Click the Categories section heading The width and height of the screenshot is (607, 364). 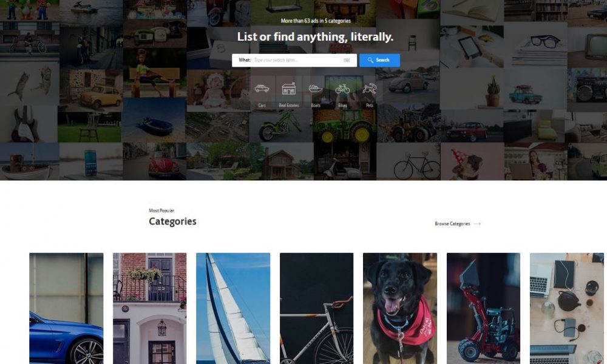pos(172,221)
